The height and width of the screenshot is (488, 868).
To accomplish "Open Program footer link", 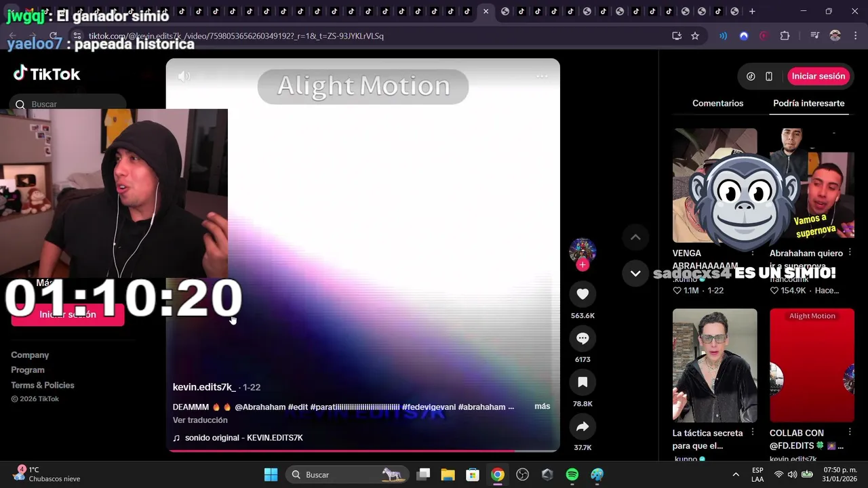I will [28, 370].
